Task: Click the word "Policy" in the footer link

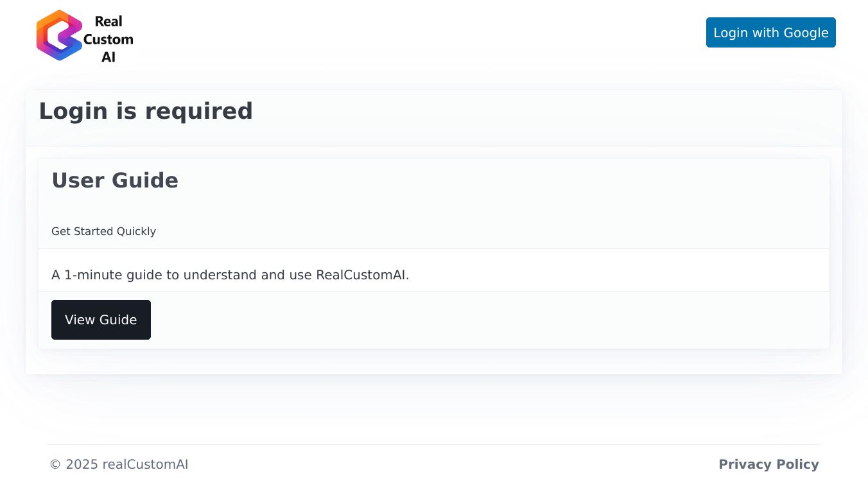Action: tap(797, 464)
